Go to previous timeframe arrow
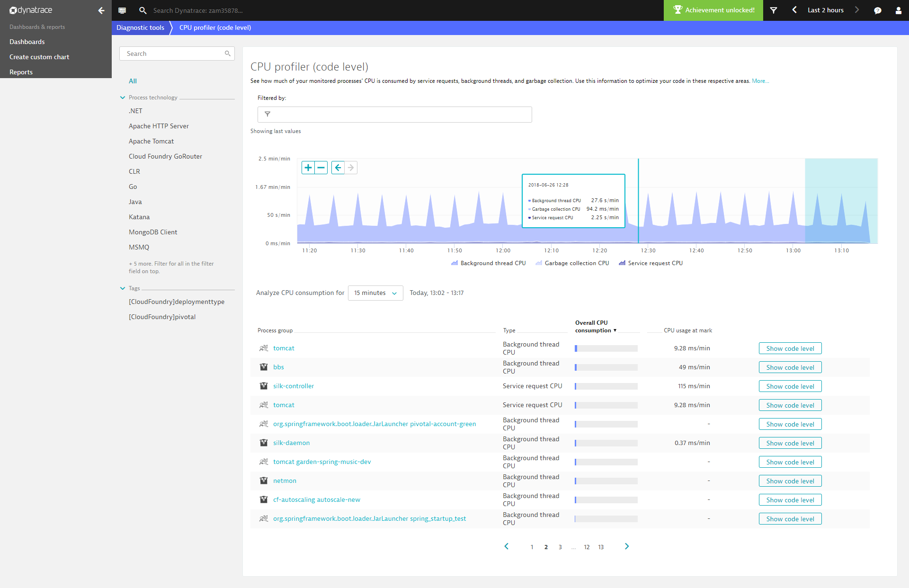 [794, 10]
